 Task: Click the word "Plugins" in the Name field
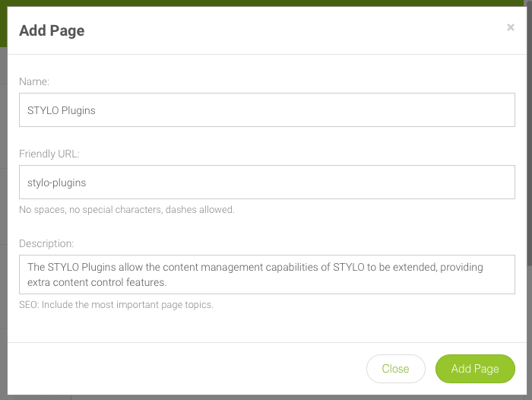(78, 110)
